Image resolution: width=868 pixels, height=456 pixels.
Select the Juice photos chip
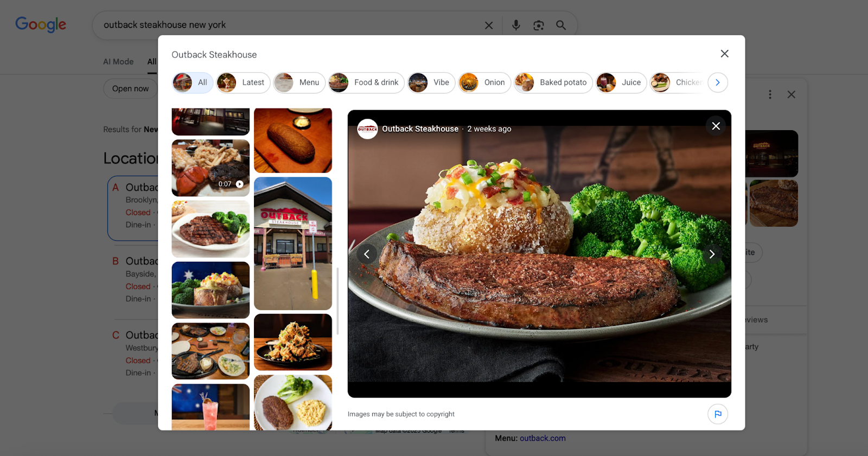pos(621,82)
